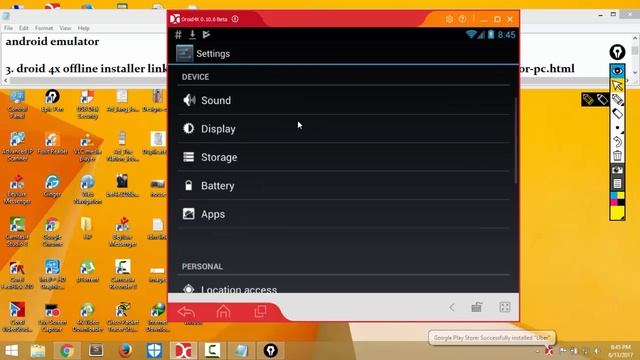
Task: Open Display settings in Droid4X
Action: click(344, 129)
